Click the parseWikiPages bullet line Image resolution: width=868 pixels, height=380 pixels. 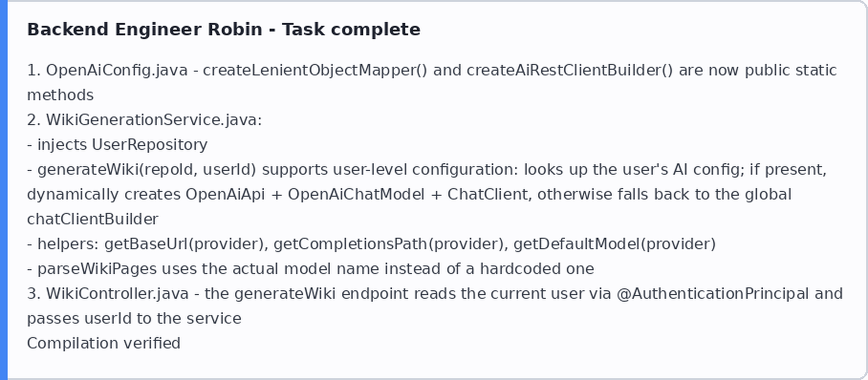[x=311, y=269]
